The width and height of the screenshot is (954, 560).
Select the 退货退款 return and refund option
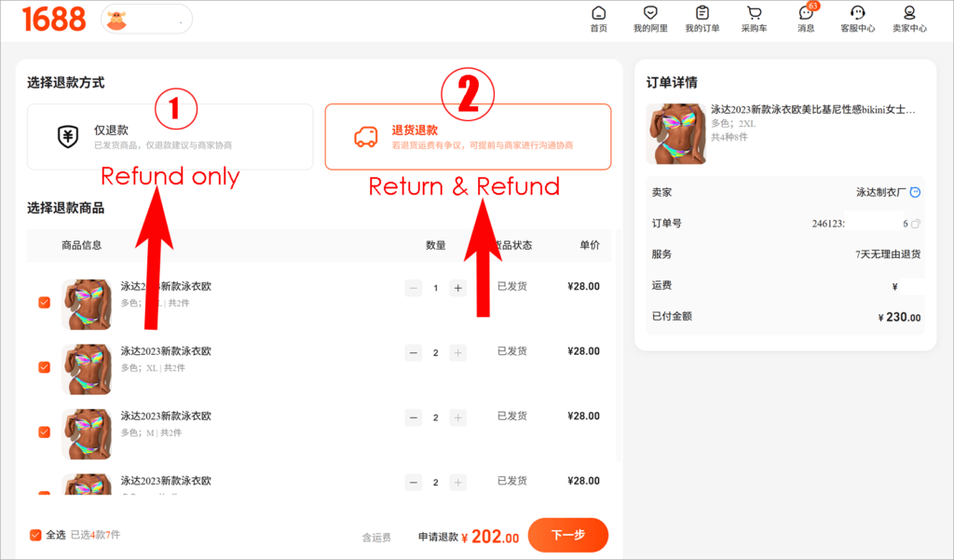click(x=468, y=136)
